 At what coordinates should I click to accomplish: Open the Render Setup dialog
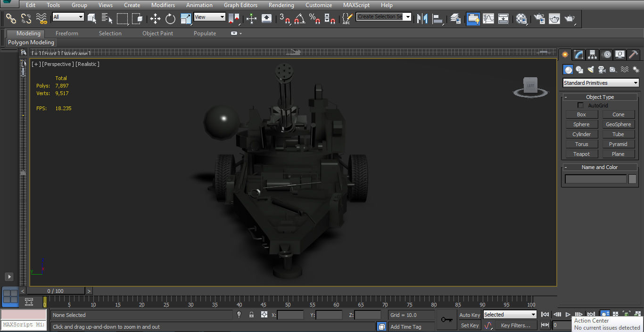coord(539,19)
